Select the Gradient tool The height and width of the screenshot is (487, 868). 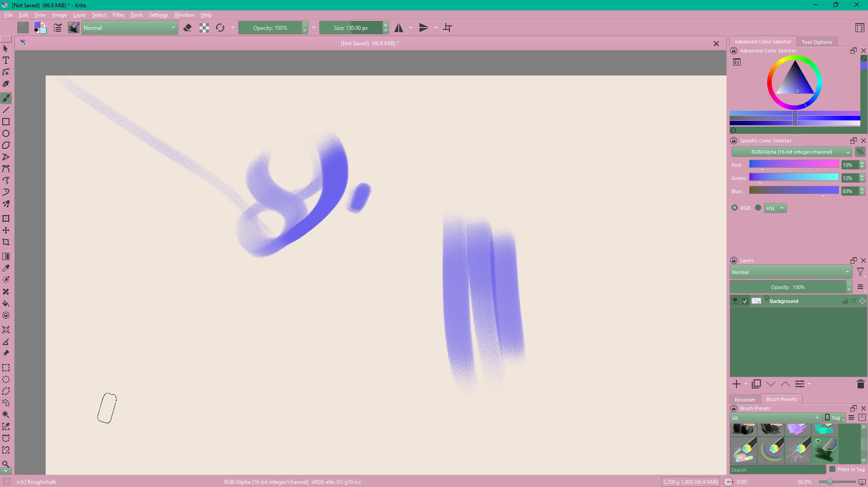point(6,256)
